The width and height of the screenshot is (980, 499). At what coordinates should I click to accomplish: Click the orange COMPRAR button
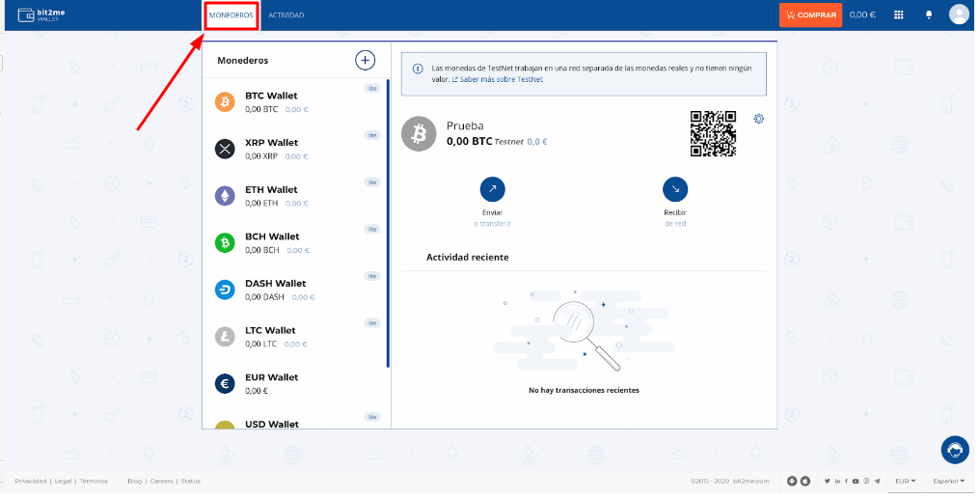(x=810, y=15)
